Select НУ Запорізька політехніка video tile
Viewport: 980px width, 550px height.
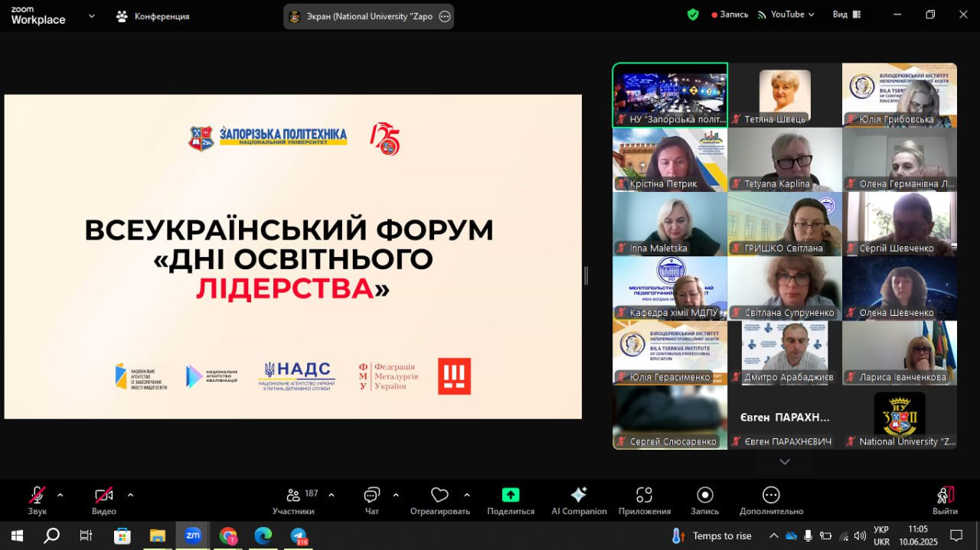coord(670,95)
